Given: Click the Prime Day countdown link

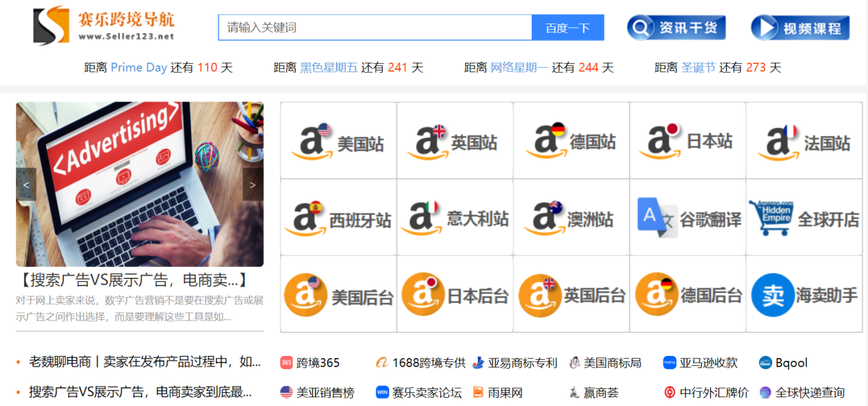Looking at the screenshot, I should point(139,67).
